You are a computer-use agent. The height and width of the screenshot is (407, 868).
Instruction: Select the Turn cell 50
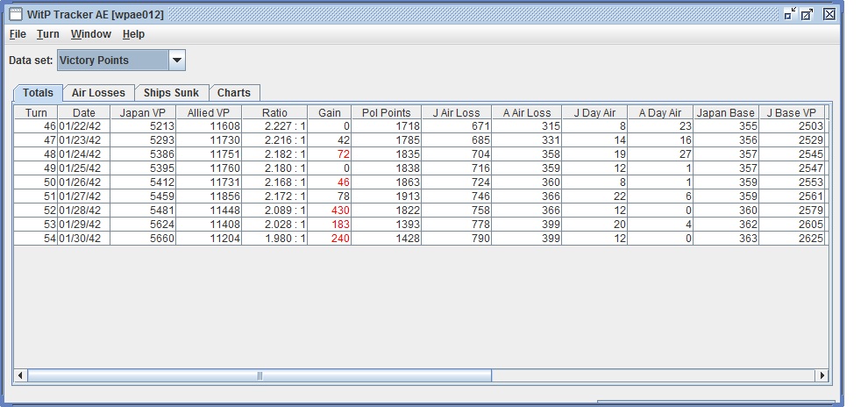pos(36,182)
